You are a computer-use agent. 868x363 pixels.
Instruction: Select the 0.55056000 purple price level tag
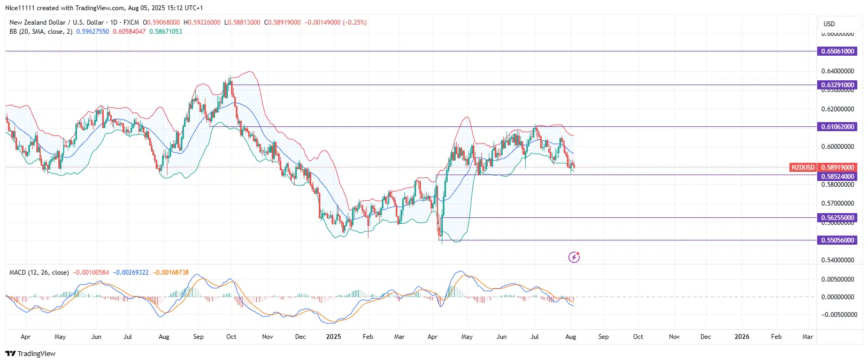tap(838, 240)
